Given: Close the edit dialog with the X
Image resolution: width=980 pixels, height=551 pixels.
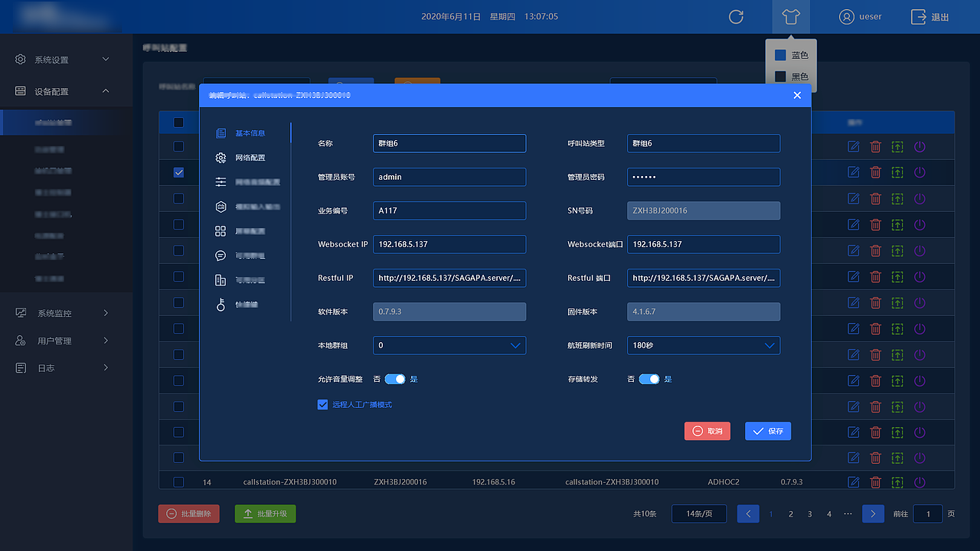Looking at the screenshot, I should [797, 95].
